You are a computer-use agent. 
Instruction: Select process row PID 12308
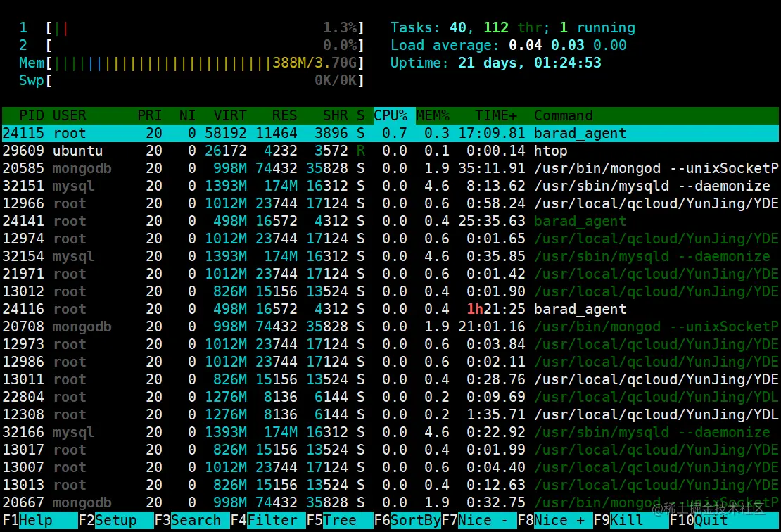point(390,414)
